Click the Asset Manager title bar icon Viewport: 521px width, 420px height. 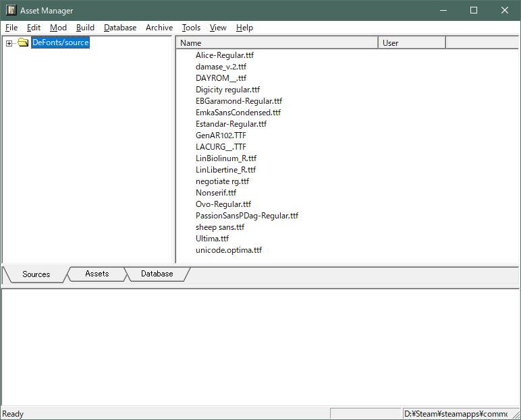point(11,10)
